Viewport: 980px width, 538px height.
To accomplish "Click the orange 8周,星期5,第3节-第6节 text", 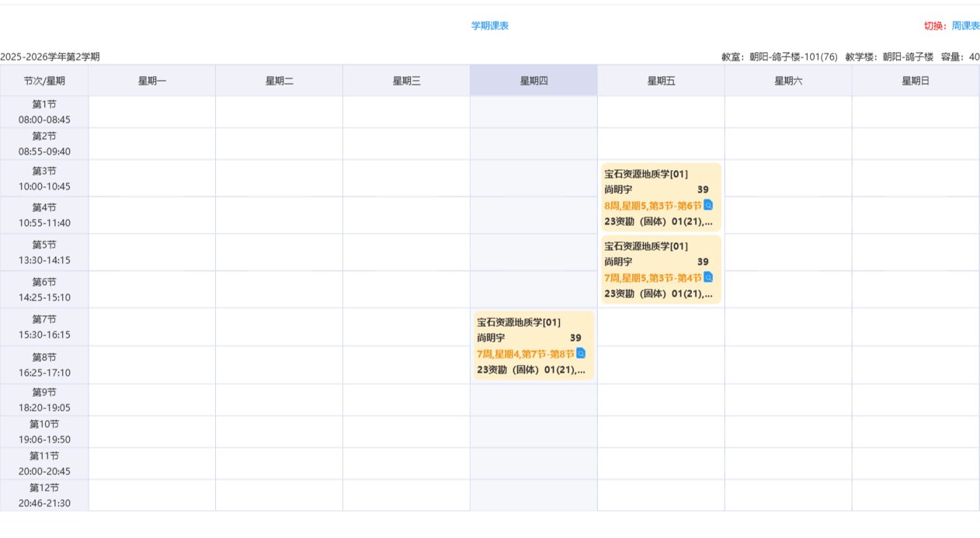I will click(x=652, y=206).
